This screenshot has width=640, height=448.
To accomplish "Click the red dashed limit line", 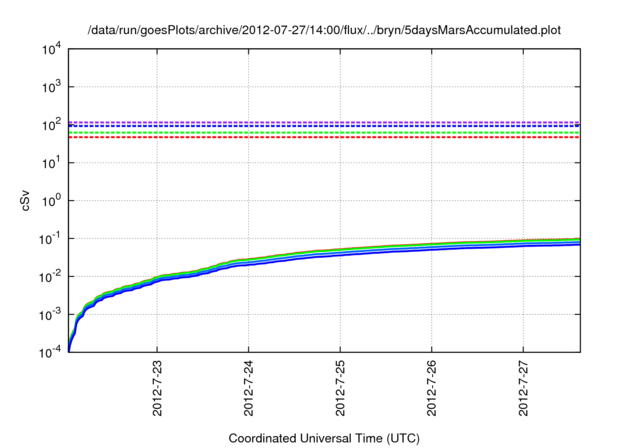I will pos(324,138).
